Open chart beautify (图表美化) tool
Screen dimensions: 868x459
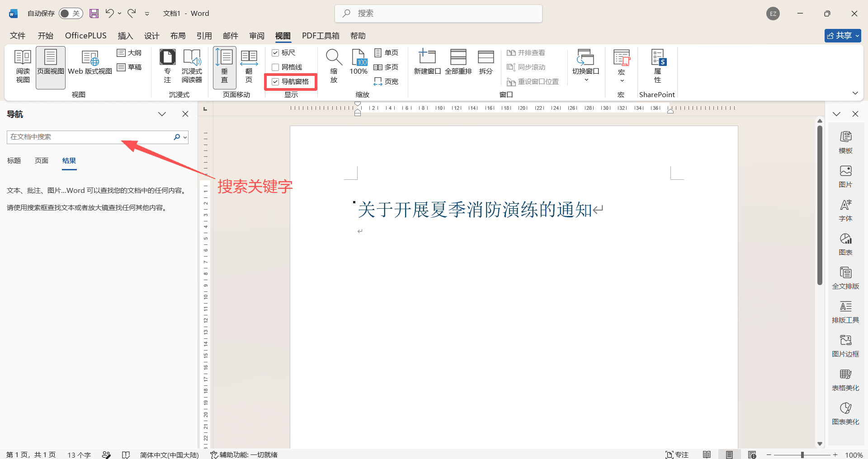pos(846,413)
